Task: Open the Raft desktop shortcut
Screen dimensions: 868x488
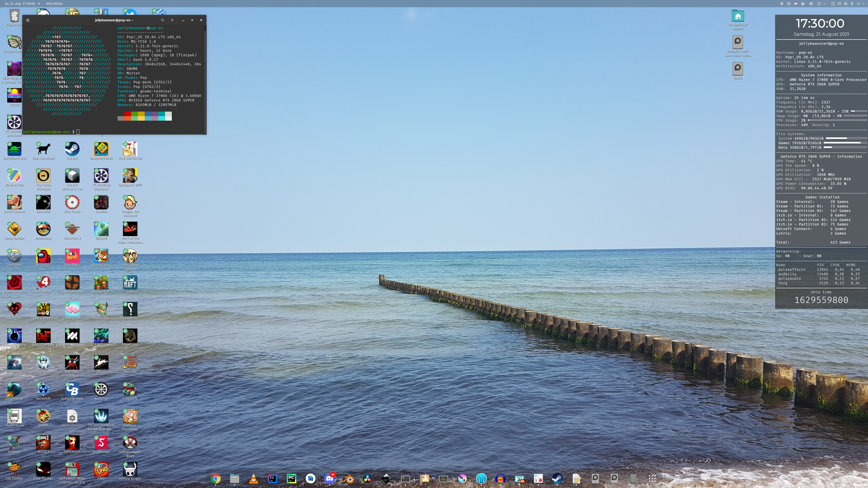Action: 130,284
